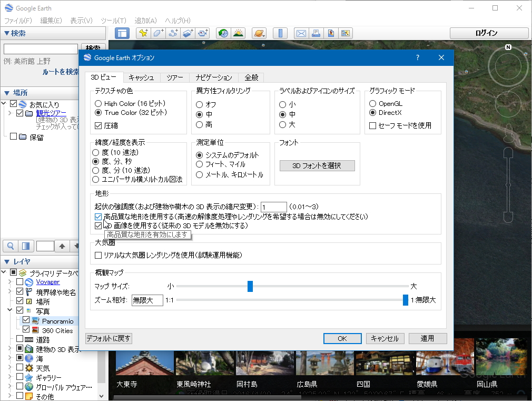Open the Ruler measurement tool
532x401 pixels.
click(280, 33)
